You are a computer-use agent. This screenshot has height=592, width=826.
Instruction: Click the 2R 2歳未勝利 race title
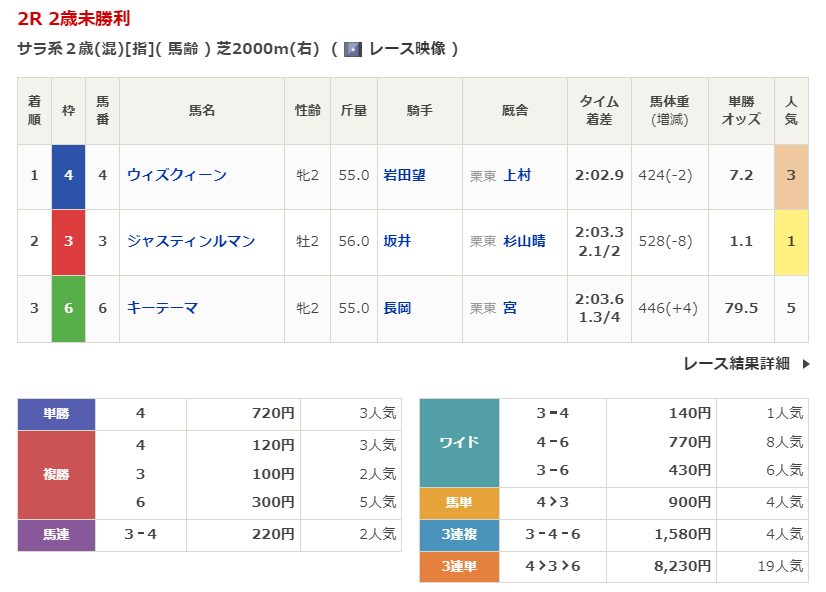pos(74,18)
